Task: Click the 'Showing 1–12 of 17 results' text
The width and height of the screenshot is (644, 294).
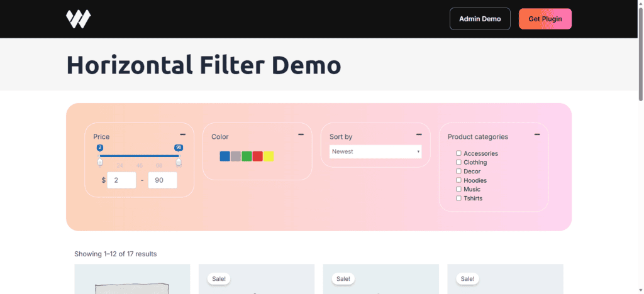Action: [116, 254]
